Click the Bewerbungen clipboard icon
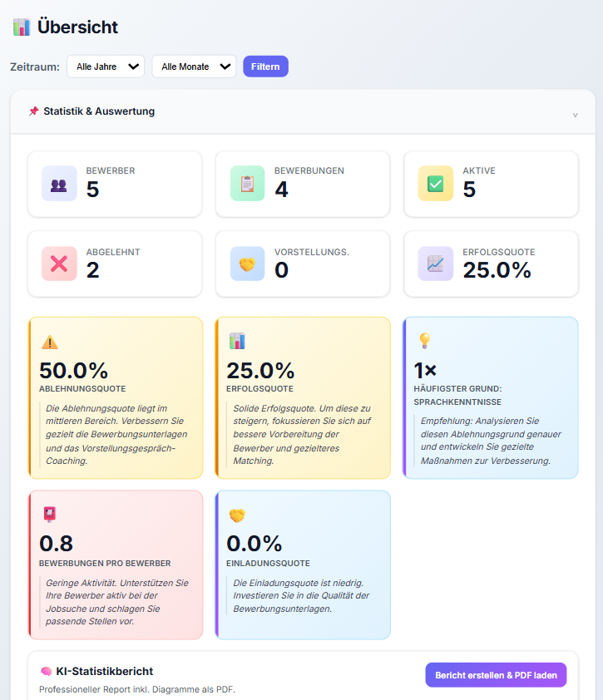This screenshot has width=603, height=700. click(247, 184)
